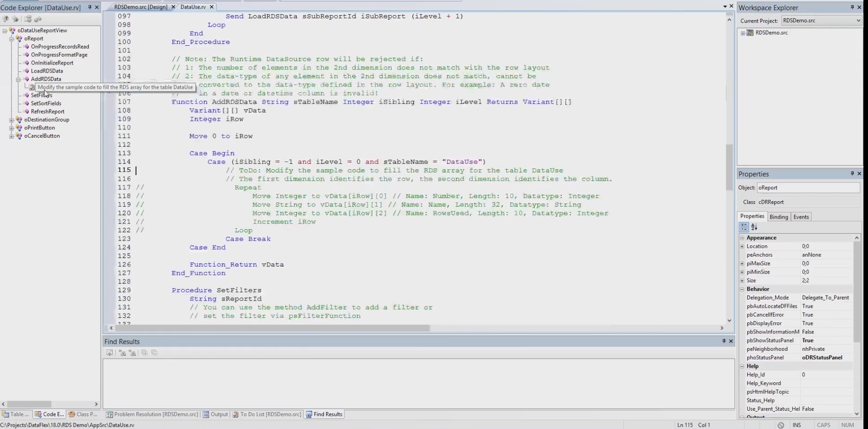Click the expand all icon in Find Results

144,353
